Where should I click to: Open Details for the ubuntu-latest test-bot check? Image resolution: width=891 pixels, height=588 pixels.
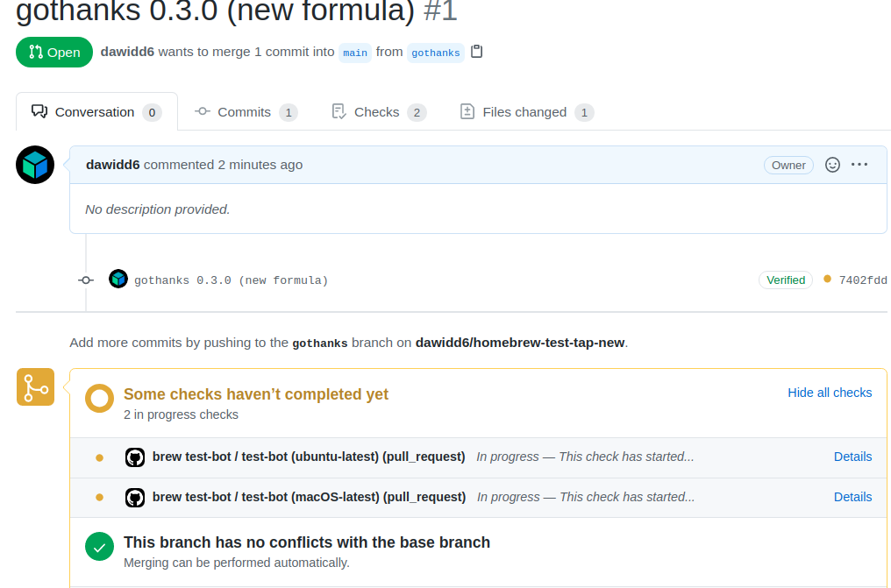click(x=852, y=457)
